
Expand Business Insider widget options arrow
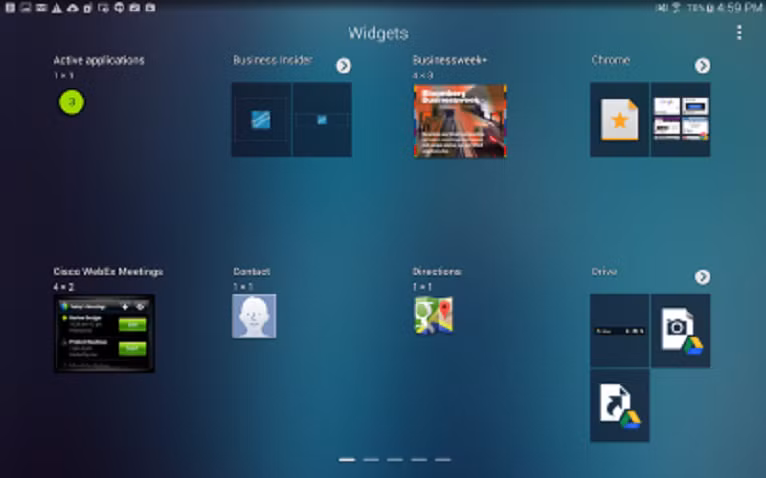343,66
